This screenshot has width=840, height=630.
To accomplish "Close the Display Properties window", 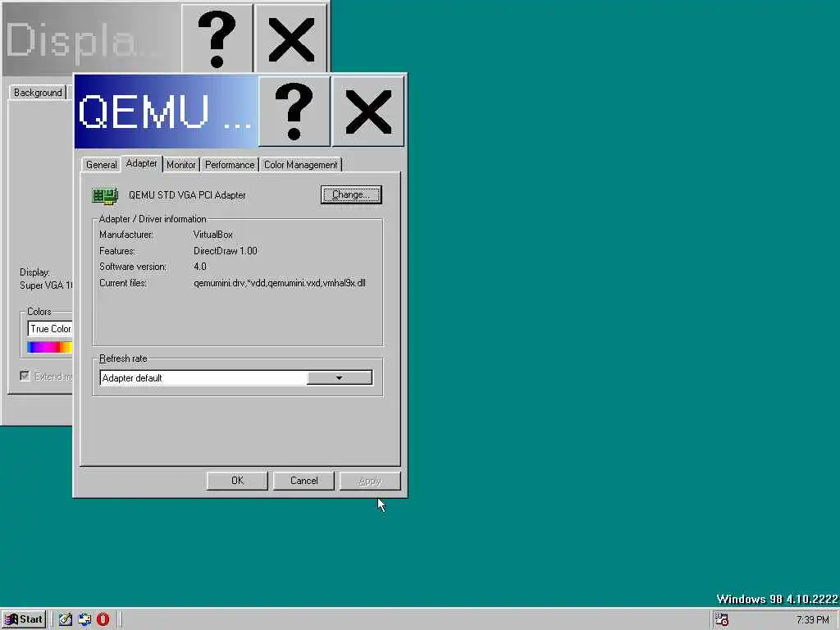I will tap(291, 38).
